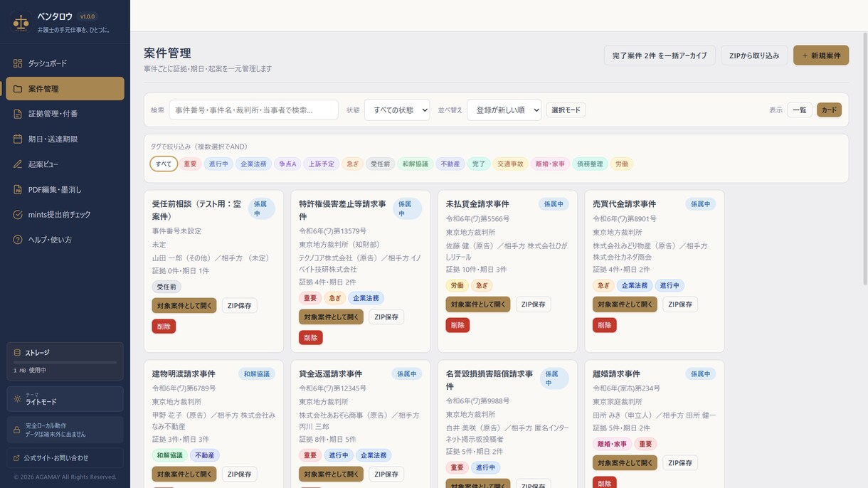This screenshot has width=868, height=488.
Task: Click the question mark help icon
Action: 18,240
